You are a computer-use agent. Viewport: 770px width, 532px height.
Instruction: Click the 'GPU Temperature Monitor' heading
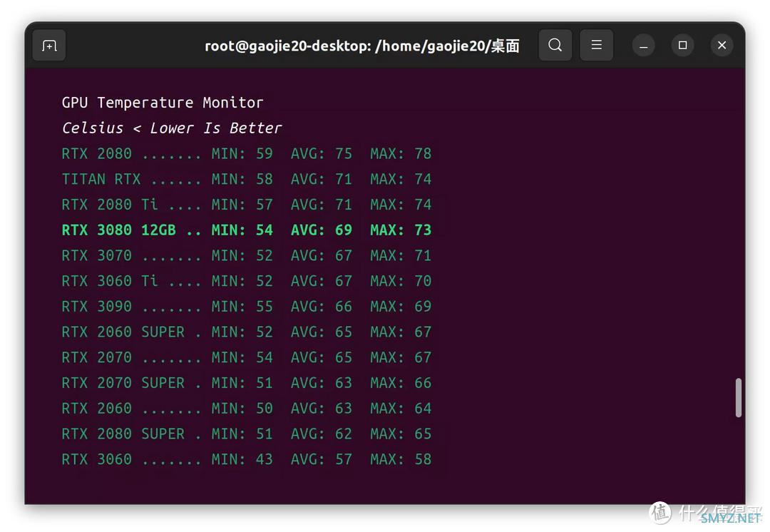coord(163,103)
